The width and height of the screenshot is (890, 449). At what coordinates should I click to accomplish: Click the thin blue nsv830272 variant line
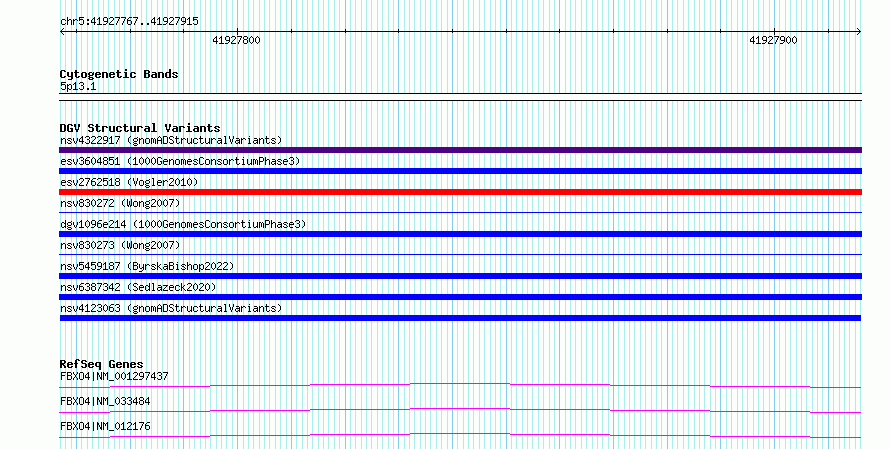(460, 213)
